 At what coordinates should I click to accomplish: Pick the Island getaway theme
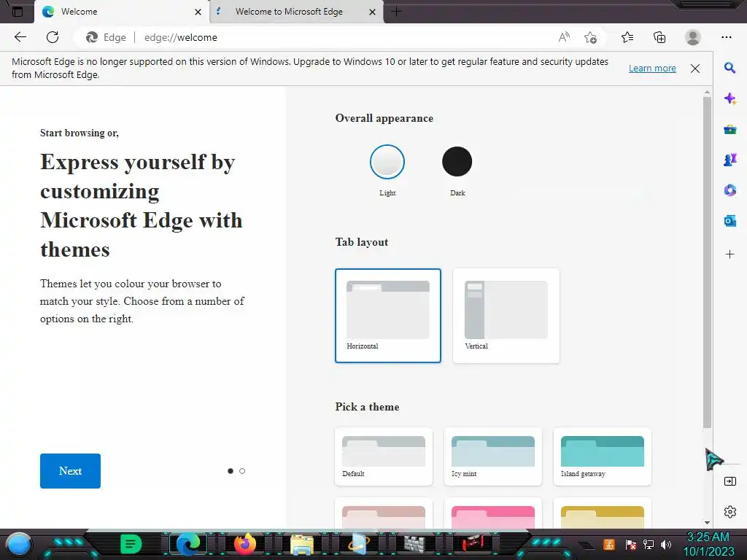pyautogui.click(x=602, y=456)
